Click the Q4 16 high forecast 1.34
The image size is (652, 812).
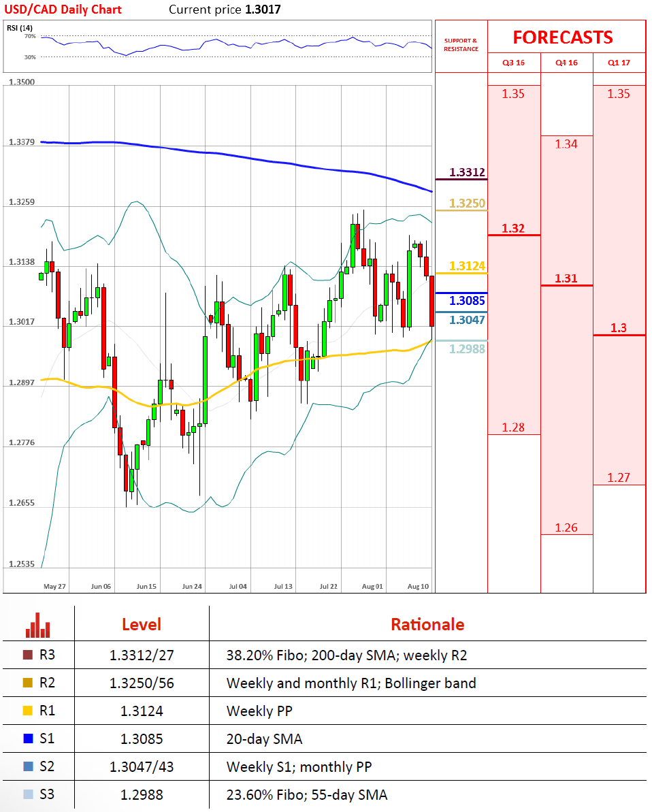[566, 144]
